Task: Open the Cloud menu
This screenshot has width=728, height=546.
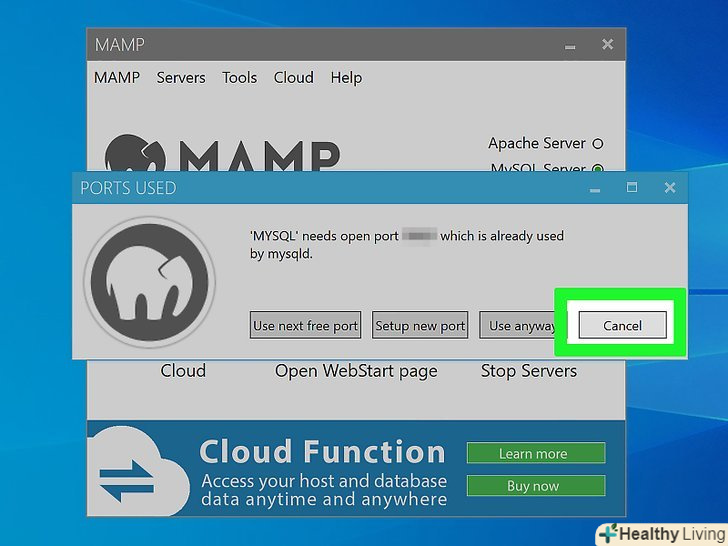Action: (293, 78)
